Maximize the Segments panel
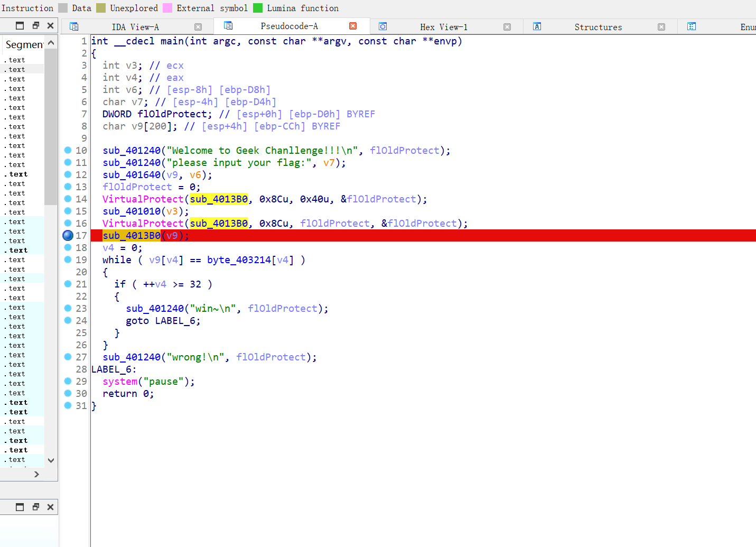 [x=20, y=25]
